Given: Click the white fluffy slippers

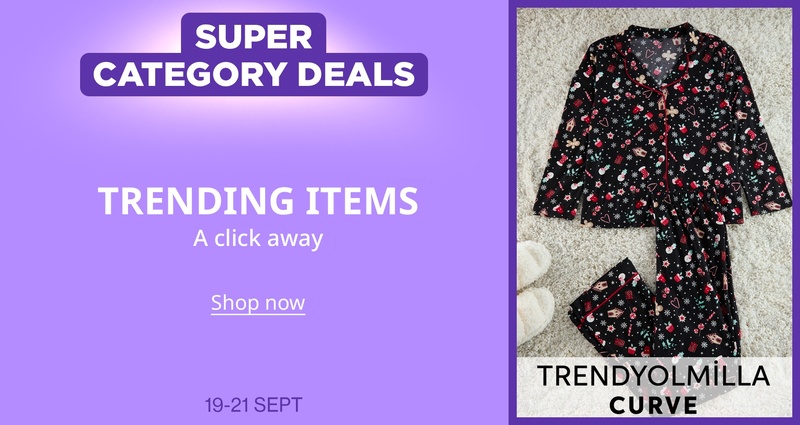Looking at the screenshot, I should pyautogui.click(x=534, y=291).
